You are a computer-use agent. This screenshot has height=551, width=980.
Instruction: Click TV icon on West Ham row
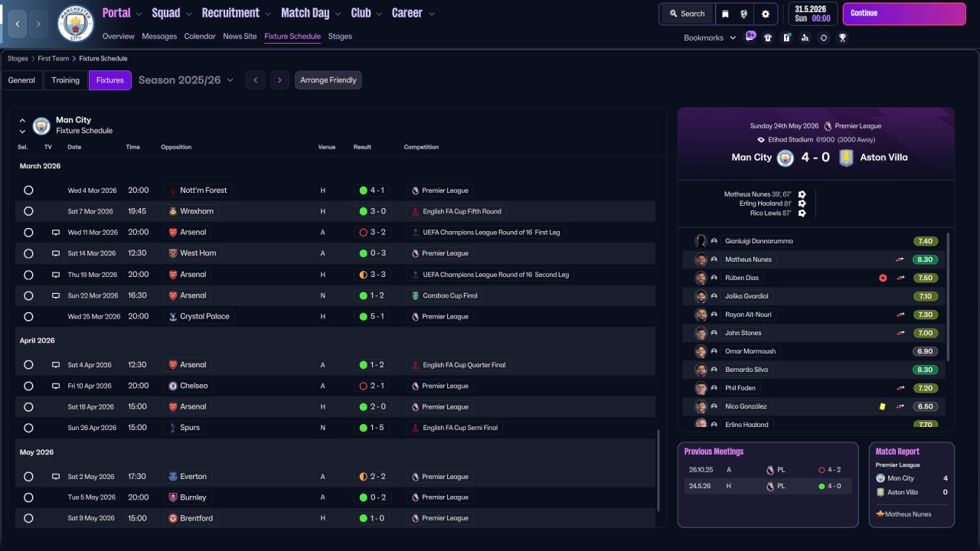pos(55,253)
